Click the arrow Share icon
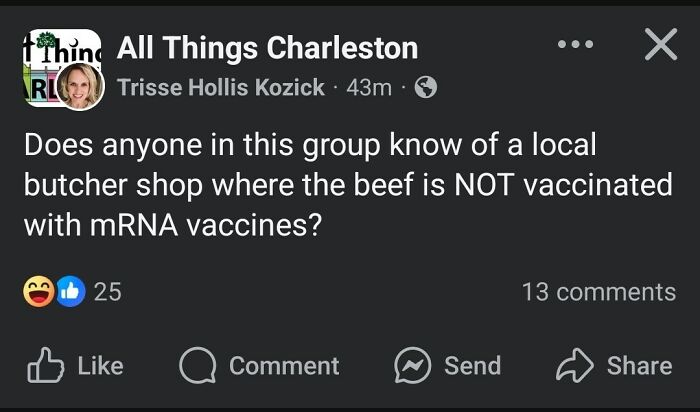This screenshot has height=412, width=700. (576, 365)
